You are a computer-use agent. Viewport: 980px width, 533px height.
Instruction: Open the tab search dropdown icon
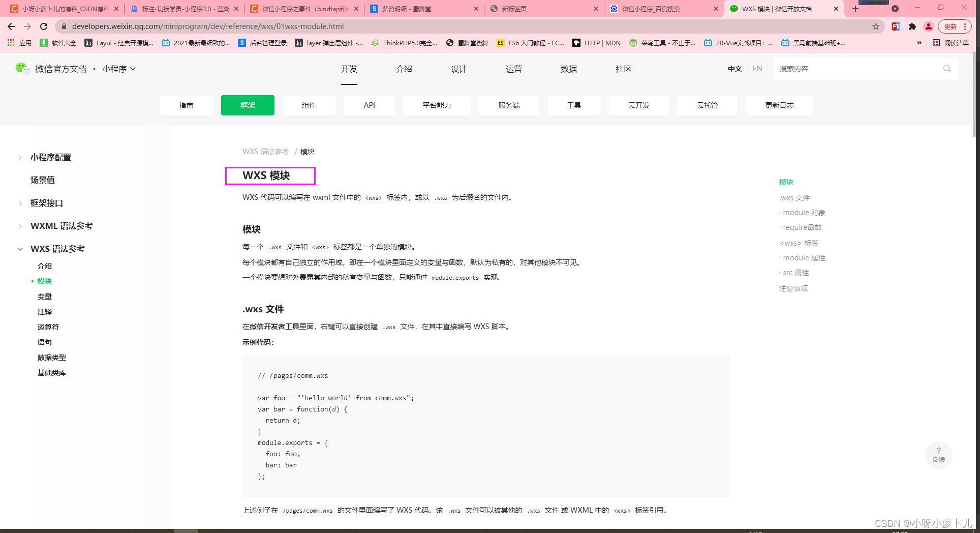tap(895, 9)
